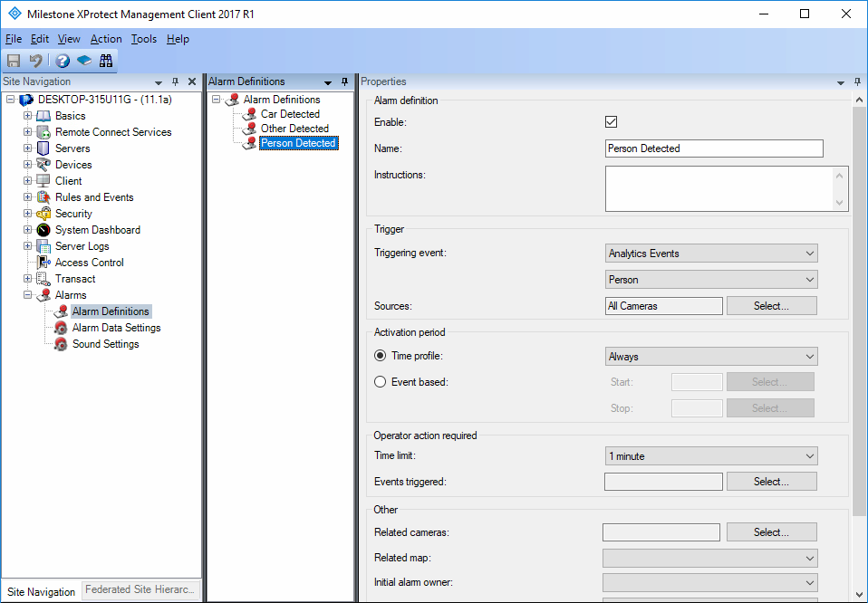
Task: Click the Devices camera icon
Action: pyautogui.click(x=43, y=164)
